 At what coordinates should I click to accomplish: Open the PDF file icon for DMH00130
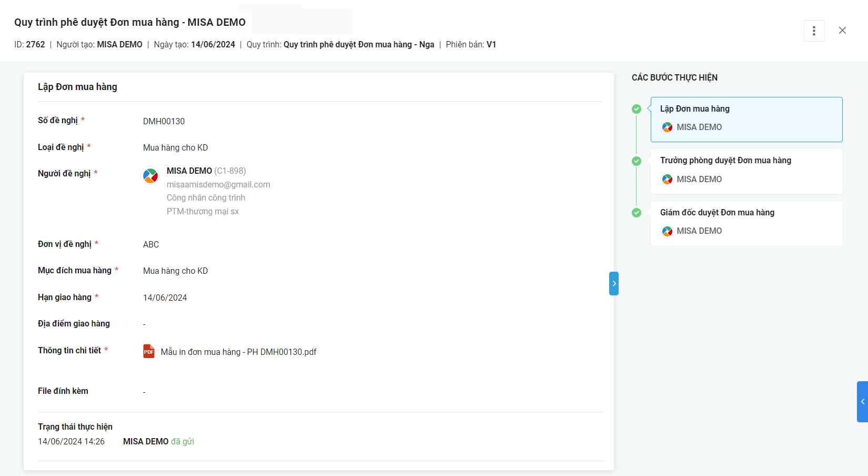[149, 351]
